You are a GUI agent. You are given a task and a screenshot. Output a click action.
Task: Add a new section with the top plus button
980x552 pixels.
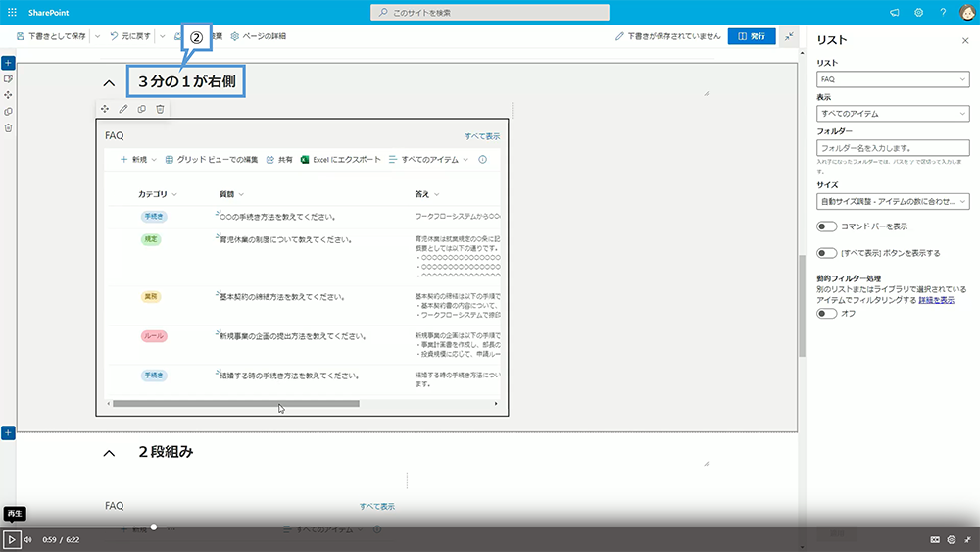click(8, 62)
